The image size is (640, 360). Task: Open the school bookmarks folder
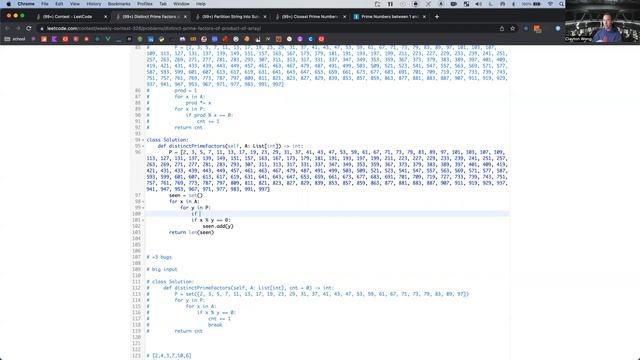(15, 39)
